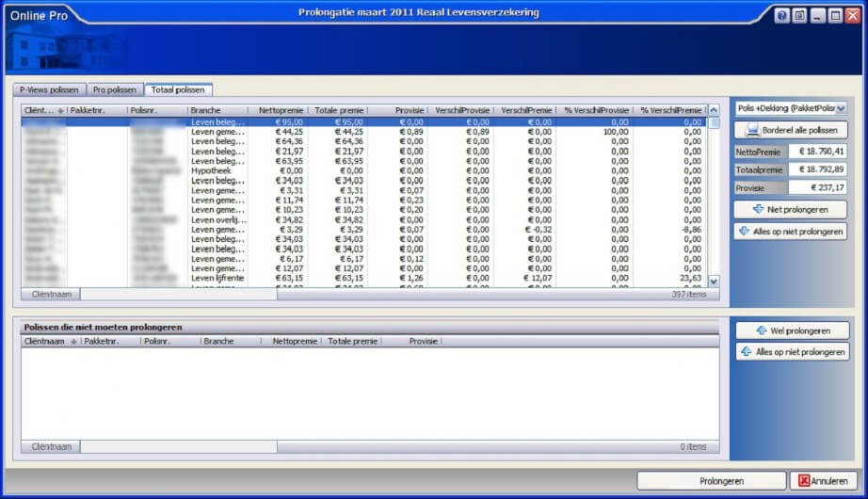The height and width of the screenshot is (499, 868).
Task: Click the 23,63 % VerschilPremie cell
Action: pyautogui.click(x=671, y=278)
